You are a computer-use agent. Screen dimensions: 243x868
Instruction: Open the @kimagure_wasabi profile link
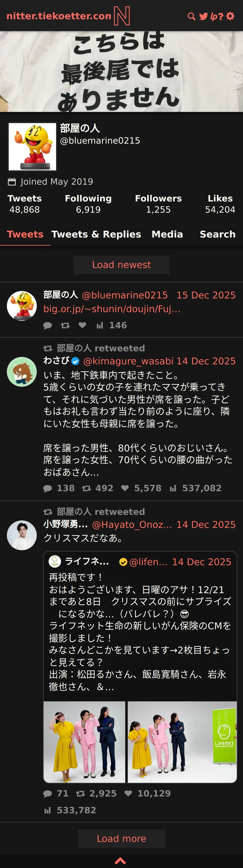tap(128, 361)
